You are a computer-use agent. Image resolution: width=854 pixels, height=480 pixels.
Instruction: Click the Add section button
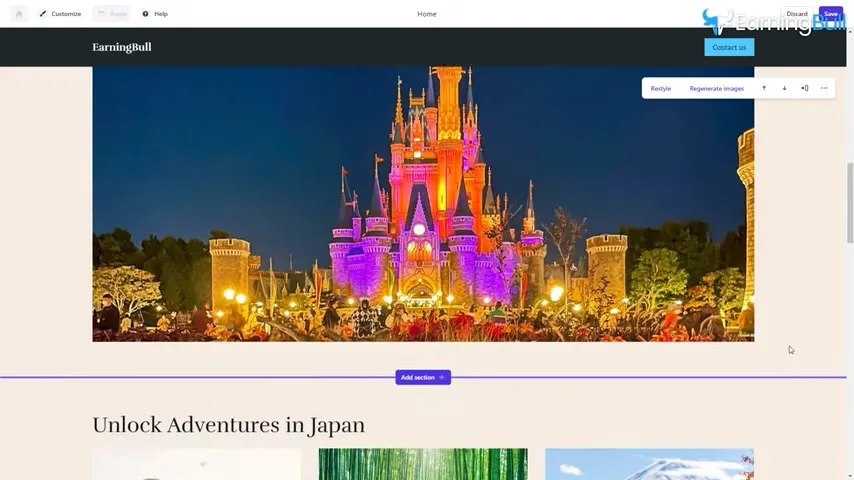click(x=423, y=377)
